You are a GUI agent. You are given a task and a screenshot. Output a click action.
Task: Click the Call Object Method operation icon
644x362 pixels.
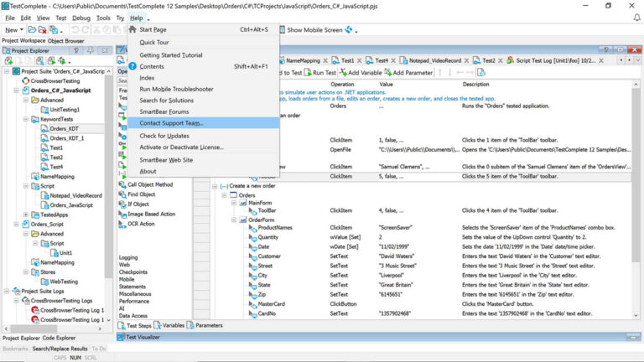pos(122,184)
